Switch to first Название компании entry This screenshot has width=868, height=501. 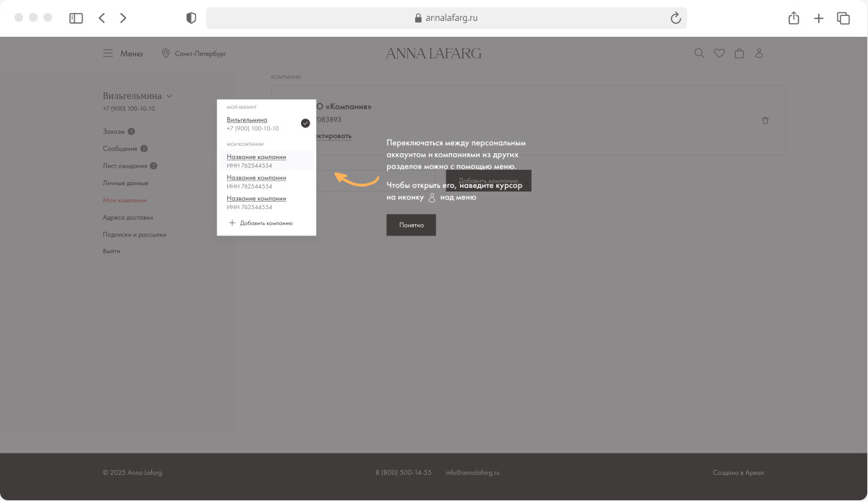(256, 157)
